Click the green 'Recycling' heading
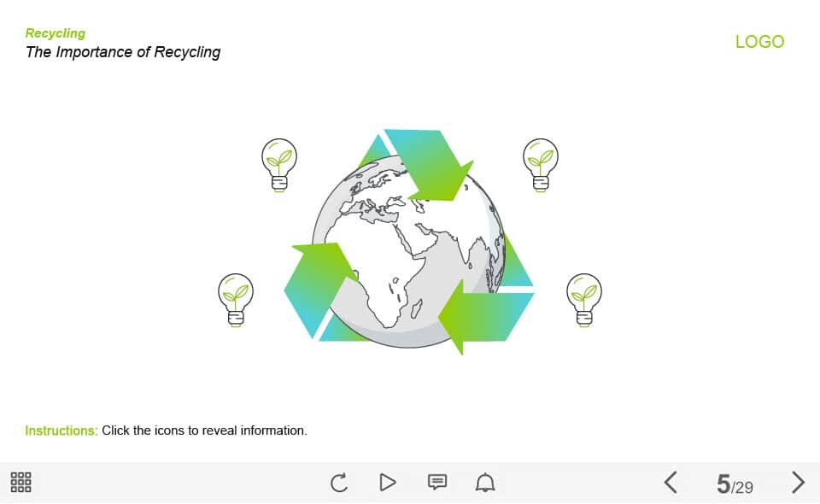Screen dimensions: 820x504 [56, 33]
